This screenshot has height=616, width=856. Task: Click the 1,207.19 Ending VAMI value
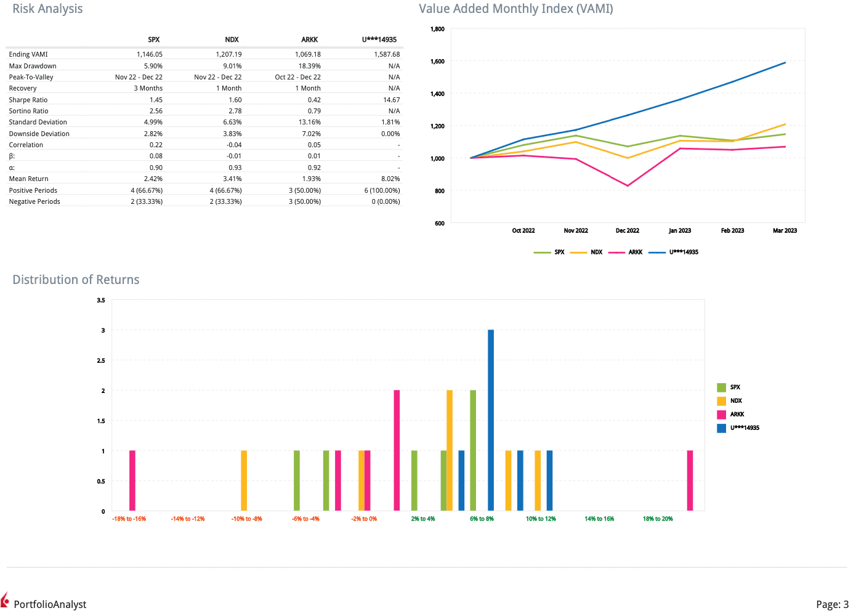point(228,54)
